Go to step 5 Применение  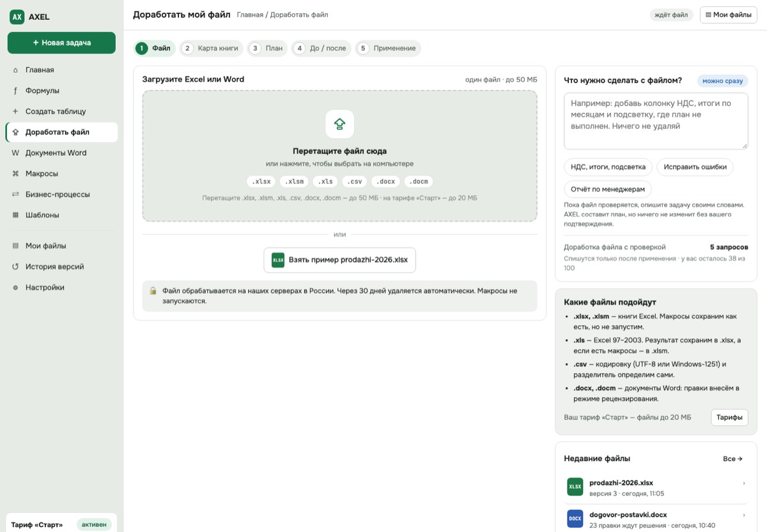point(388,48)
